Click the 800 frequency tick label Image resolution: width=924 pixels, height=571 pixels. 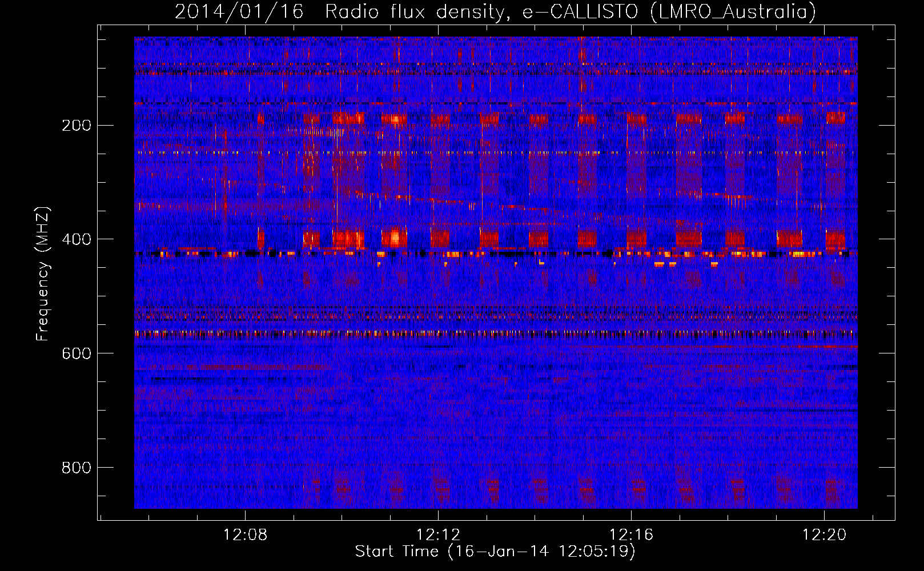pos(77,468)
